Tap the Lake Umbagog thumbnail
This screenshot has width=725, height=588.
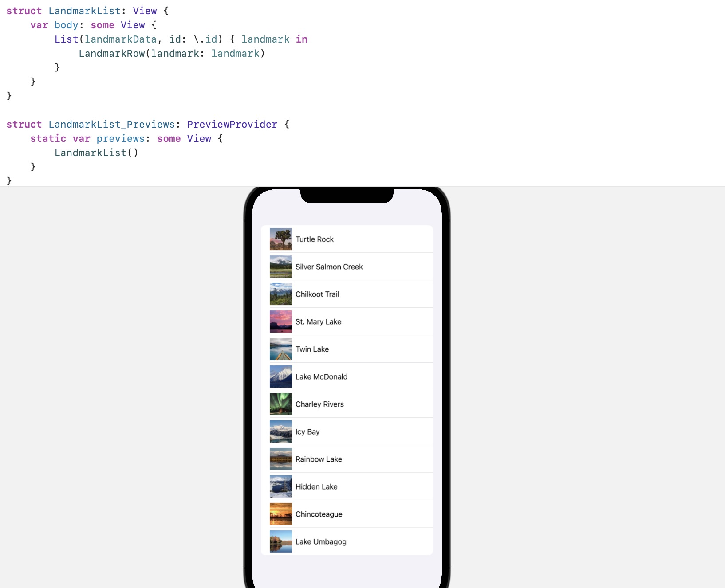tap(281, 541)
